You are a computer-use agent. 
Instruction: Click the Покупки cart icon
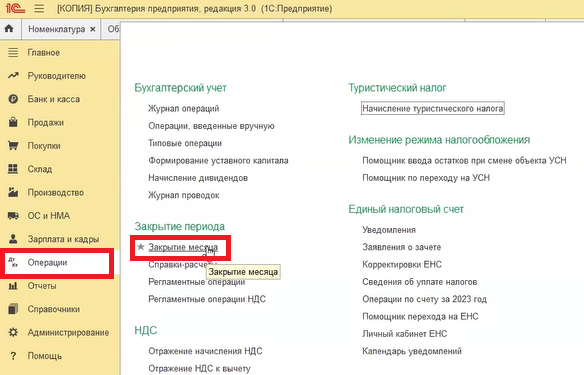[x=13, y=146]
